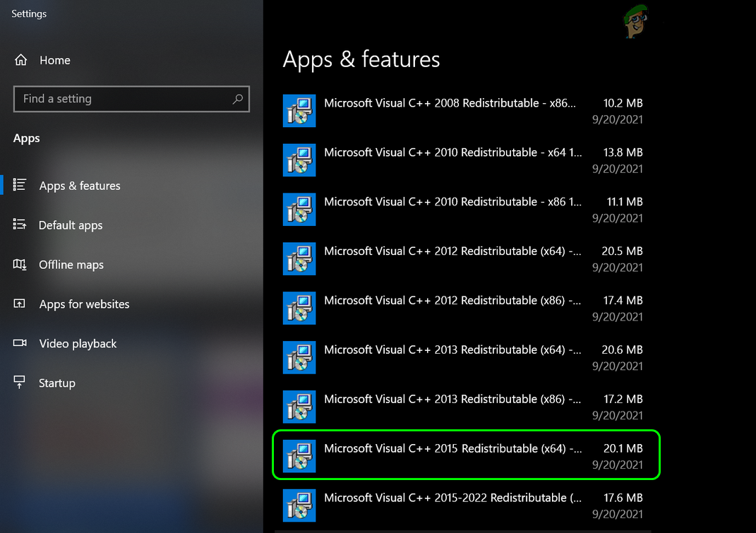Click the Video playback camera icon
Image resolution: width=756 pixels, height=533 pixels.
20,342
